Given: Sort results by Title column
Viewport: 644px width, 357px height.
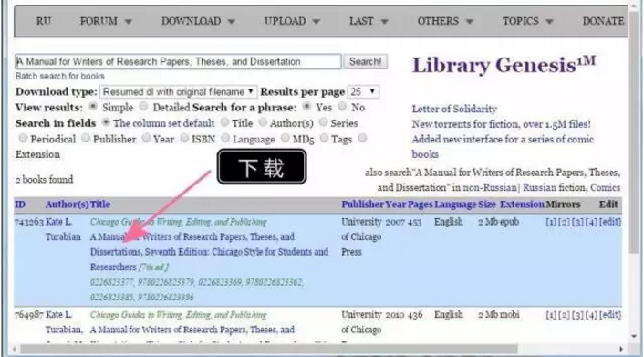Looking at the screenshot, I should click(x=99, y=205).
